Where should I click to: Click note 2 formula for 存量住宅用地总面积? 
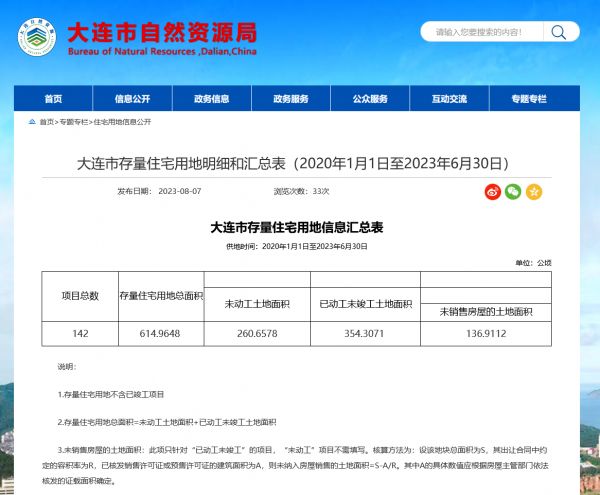tap(167, 422)
